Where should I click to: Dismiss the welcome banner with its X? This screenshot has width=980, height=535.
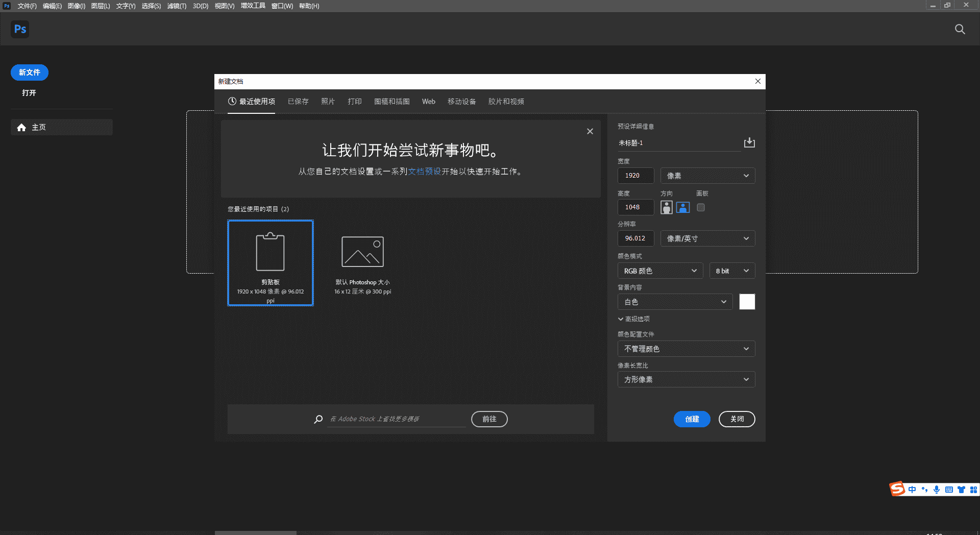point(590,131)
